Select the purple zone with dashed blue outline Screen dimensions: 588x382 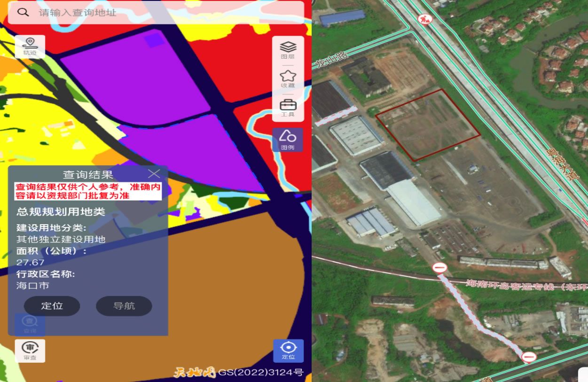[188, 150]
